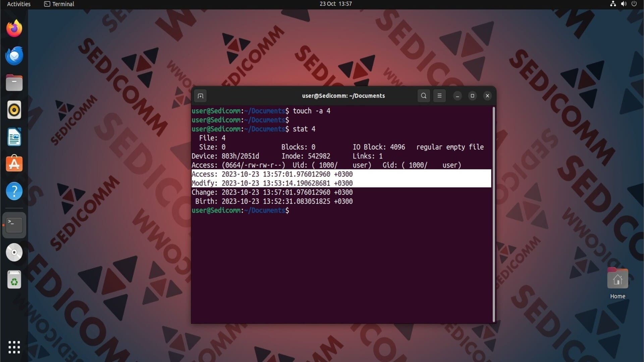Click the last empty terminal prompt line
Screen dimensions: 644x362
tap(240, 210)
